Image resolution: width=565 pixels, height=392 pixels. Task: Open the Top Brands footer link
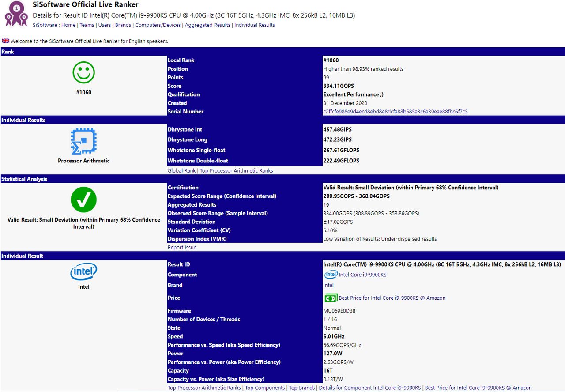(x=302, y=388)
